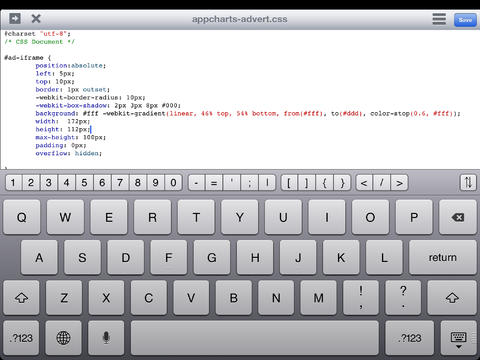This screenshot has height=360, width=480.
Task: Toggle the left shift key
Action: tap(21, 298)
